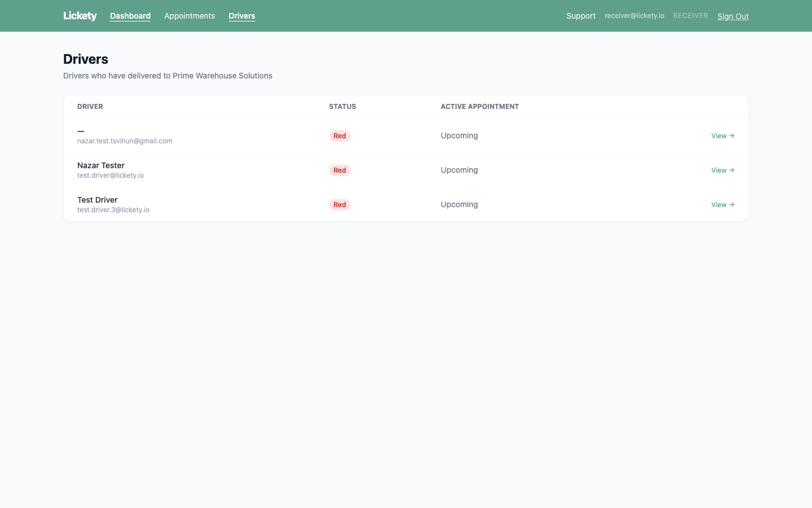Viewport: 812px width, 508px height.
Task: Click the arrow icon beside Nazar Tester's View link
Action: pos(731,170)
